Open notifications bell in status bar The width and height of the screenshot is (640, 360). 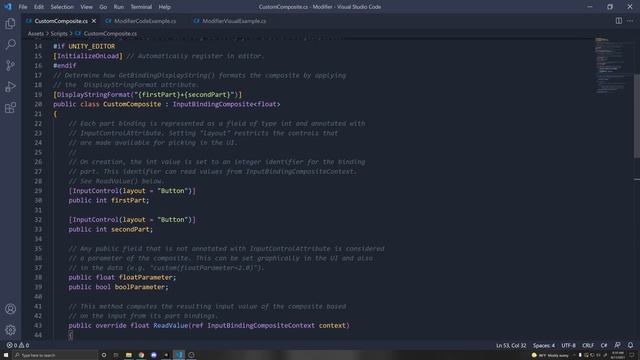(x=630, y=345)
